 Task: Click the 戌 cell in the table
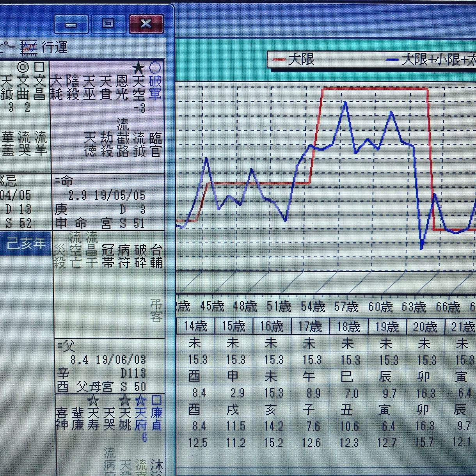233,409
